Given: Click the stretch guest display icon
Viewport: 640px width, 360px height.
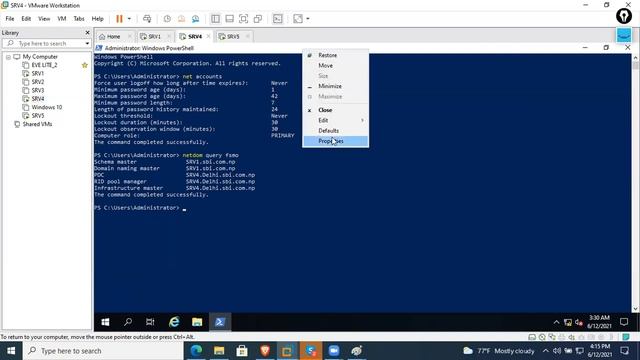Looking at the screenshot, I should click(298, 19).
